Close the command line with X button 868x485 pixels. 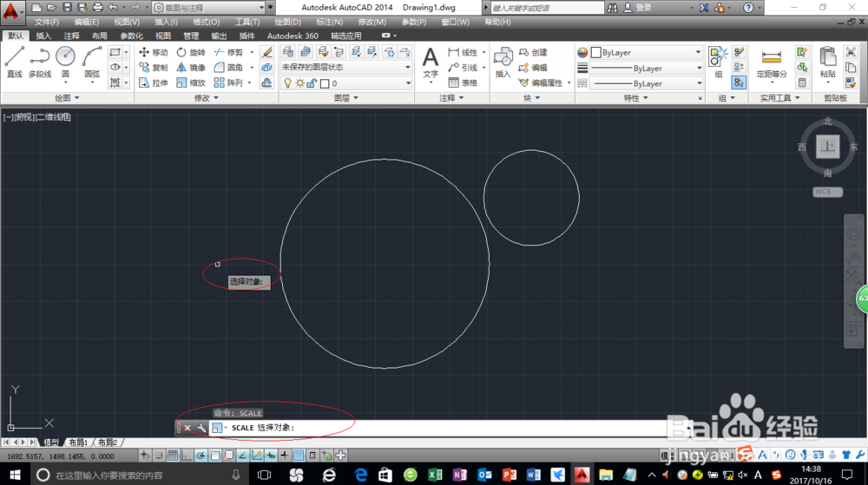point(187,428)
